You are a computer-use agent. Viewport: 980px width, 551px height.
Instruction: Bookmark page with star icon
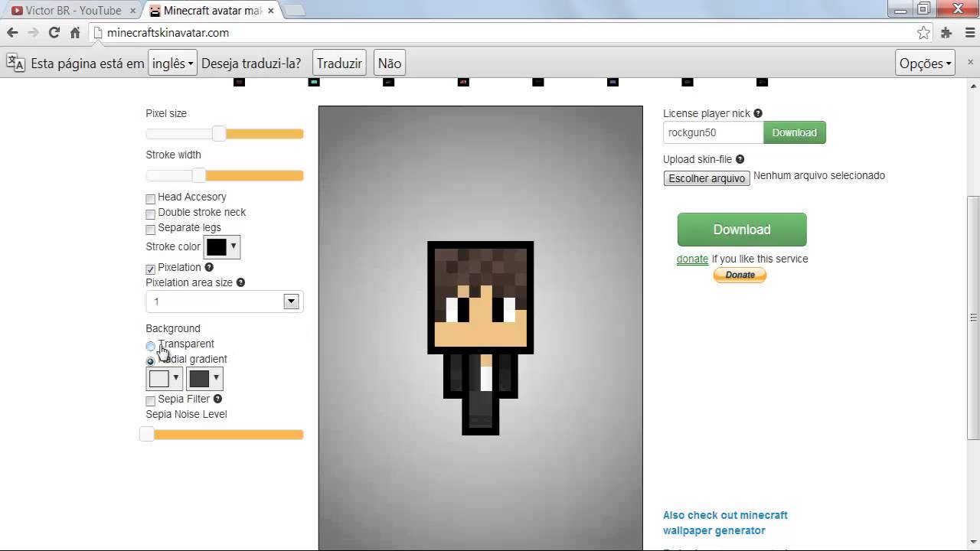tap(924, 33)
